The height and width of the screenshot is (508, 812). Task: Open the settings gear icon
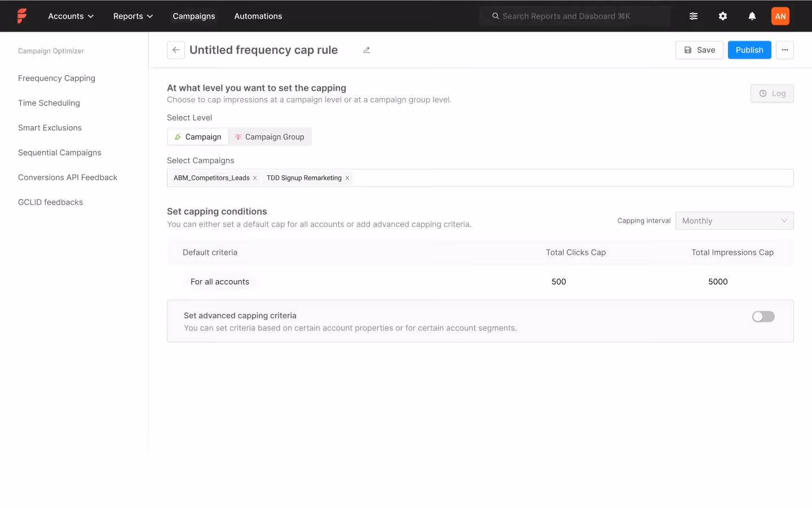click(x=723, y=16)
